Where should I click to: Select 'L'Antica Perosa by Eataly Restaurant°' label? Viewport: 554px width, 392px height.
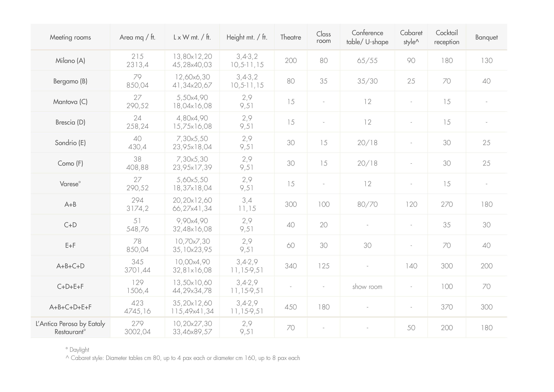point(70,328)
